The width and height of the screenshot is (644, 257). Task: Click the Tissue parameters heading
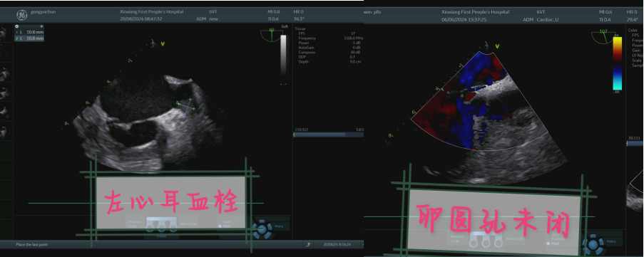(x=300, y=28)
